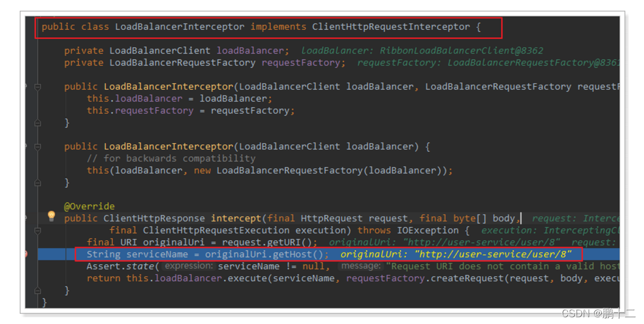Click the yellow lightbulb intention icon
Viewport: 644px width, 324px height.
pyautogui.click(x=51, y=216)
